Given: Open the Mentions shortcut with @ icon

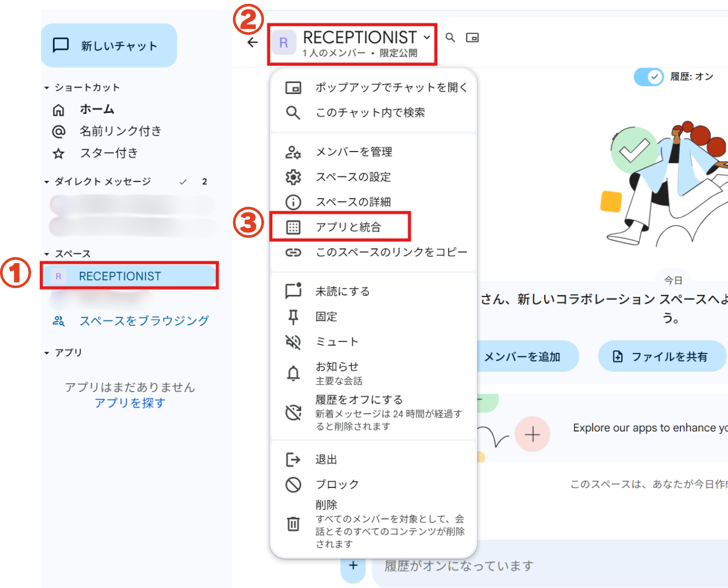Looking at the screenshot, I should click(120, 131).
